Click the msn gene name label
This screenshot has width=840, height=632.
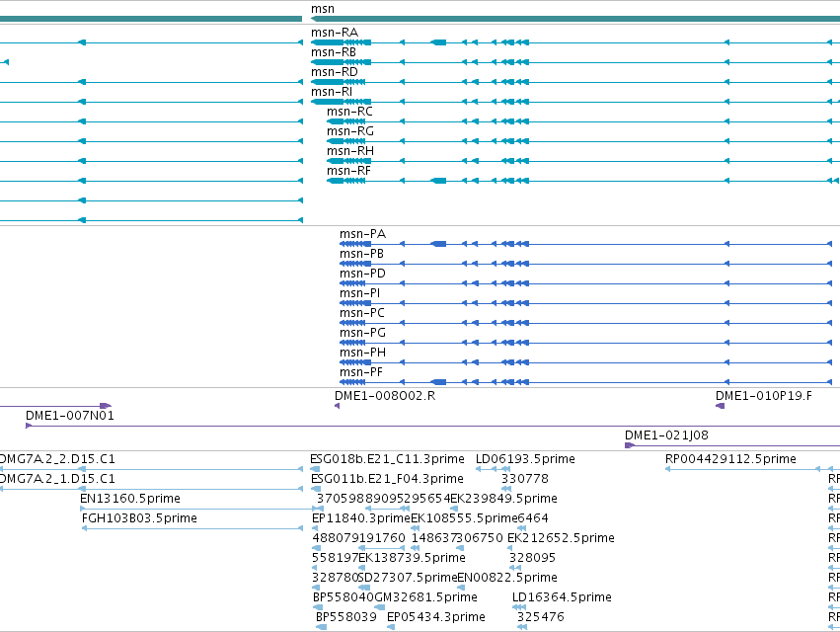323,9
